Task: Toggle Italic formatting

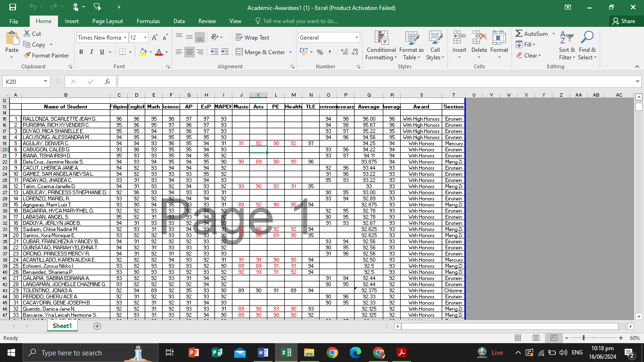Action: pyautogui.click(x=91, y=52)
